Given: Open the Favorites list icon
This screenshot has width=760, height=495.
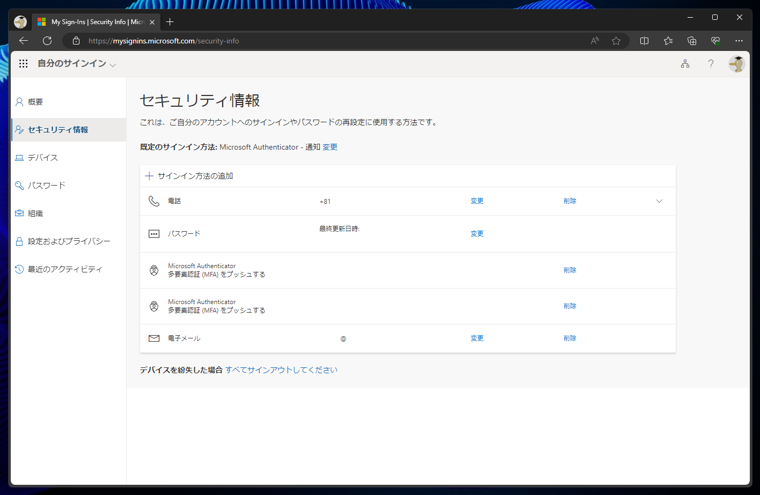Looking at the screenshot, I should click(x=668, y=41).
